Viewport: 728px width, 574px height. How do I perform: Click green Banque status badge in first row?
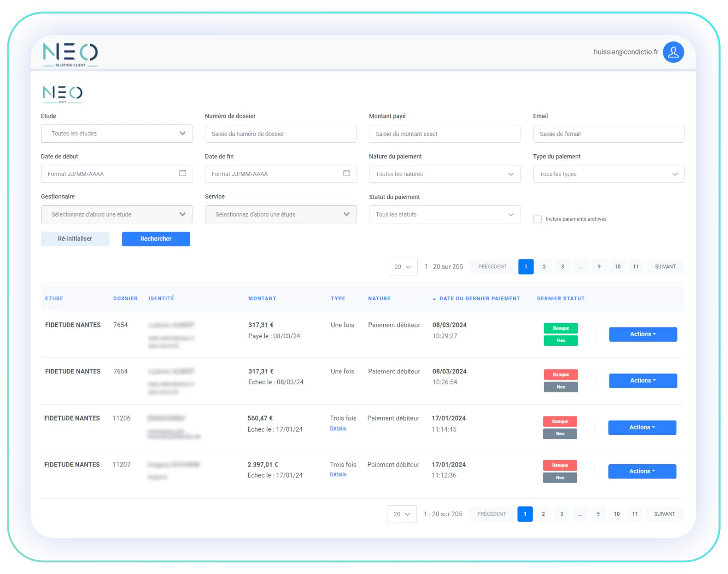coord(561,328)
